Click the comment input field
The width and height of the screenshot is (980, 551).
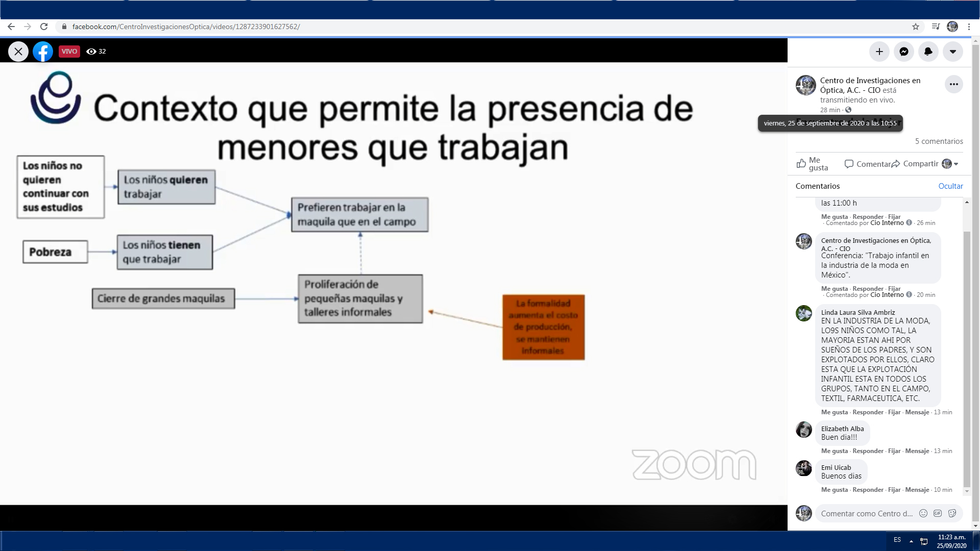click(866, 513)
